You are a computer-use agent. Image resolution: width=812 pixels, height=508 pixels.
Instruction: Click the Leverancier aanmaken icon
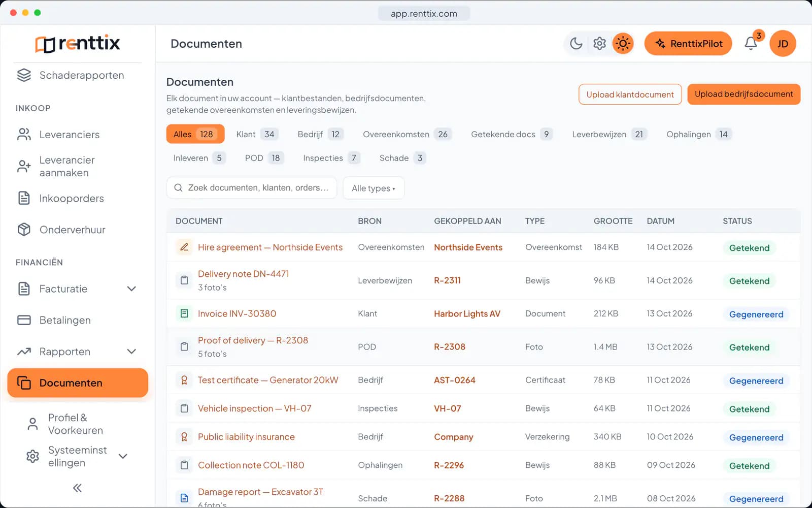pyautogui.click(x=24, y=166)
